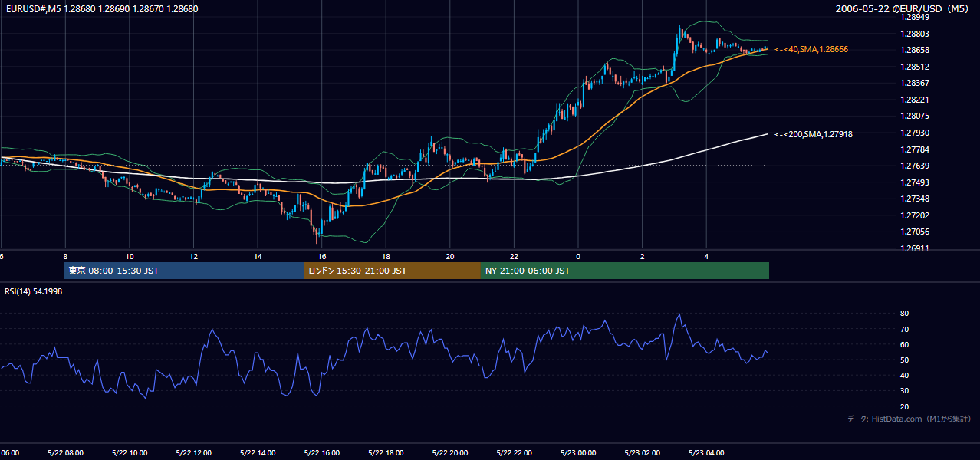Image resolution: width=980 pixels, height=460 pixels.
Task: Click hour tick 18 under the price chart
Action: (386, 257)
